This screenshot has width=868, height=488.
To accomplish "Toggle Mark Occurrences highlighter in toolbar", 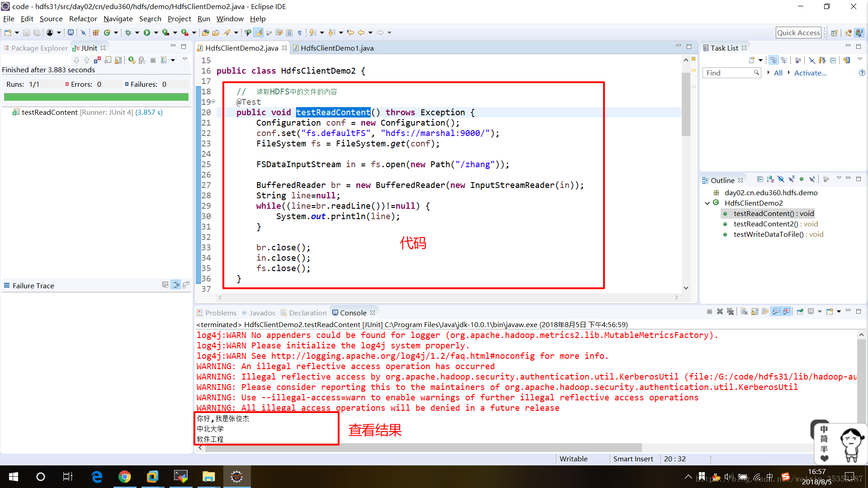I will tap(258, 33).
